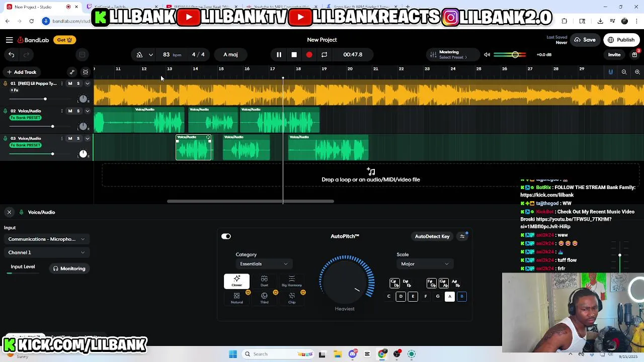Select the Natural AutoPitch preset
This screenshot has height=362, width=644.
[x=236, y=298]
